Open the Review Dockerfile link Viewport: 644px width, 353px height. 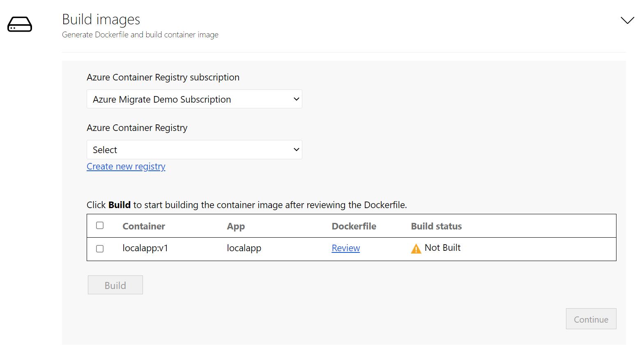345,248
